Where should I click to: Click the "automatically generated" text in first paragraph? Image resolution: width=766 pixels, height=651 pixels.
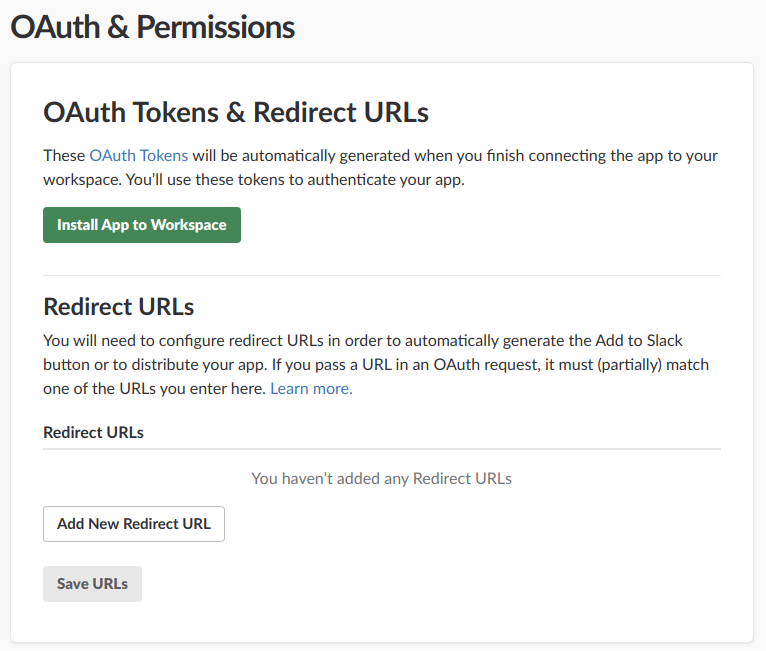point(305,156)
